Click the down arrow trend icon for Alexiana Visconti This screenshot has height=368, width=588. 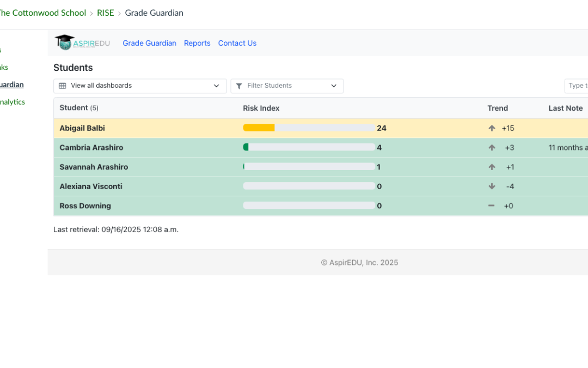tap(492, 186)
